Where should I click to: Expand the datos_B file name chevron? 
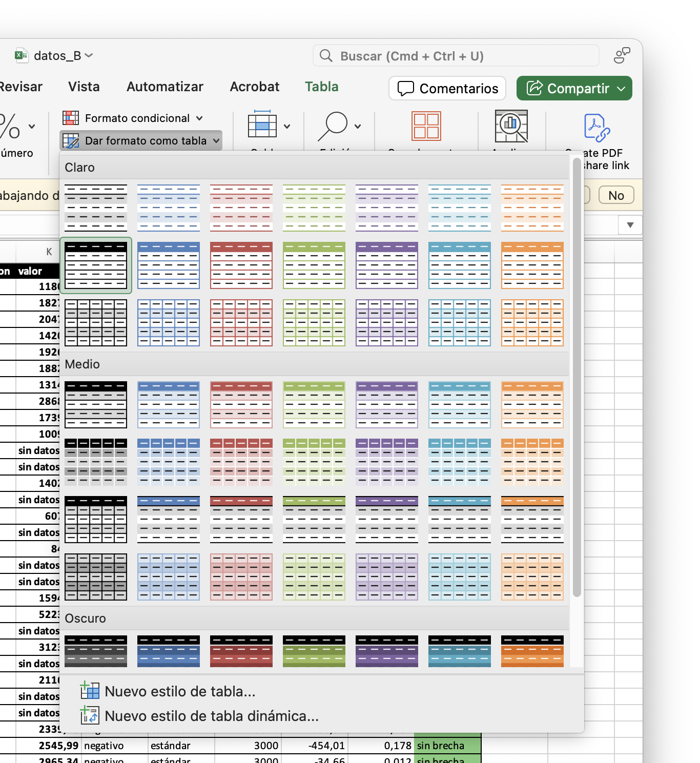tap(89, 55)
